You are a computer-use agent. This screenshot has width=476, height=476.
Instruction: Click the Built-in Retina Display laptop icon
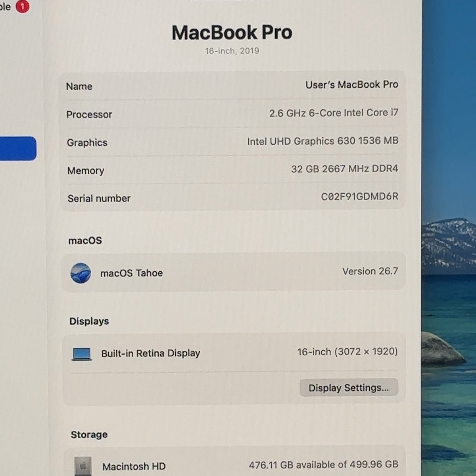coord(82,354)
